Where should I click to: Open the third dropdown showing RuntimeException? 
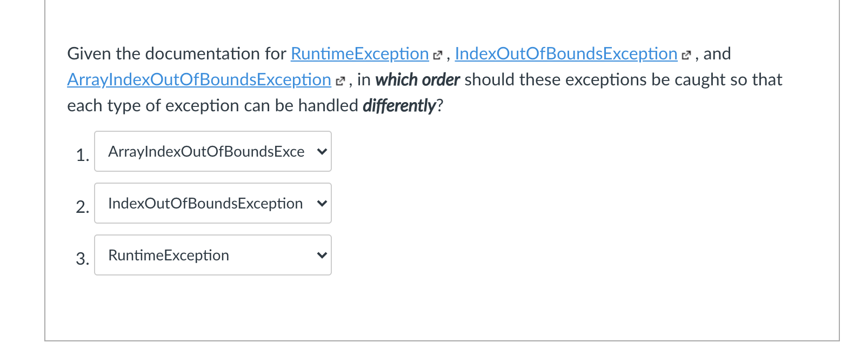click(x=213, y=255)
